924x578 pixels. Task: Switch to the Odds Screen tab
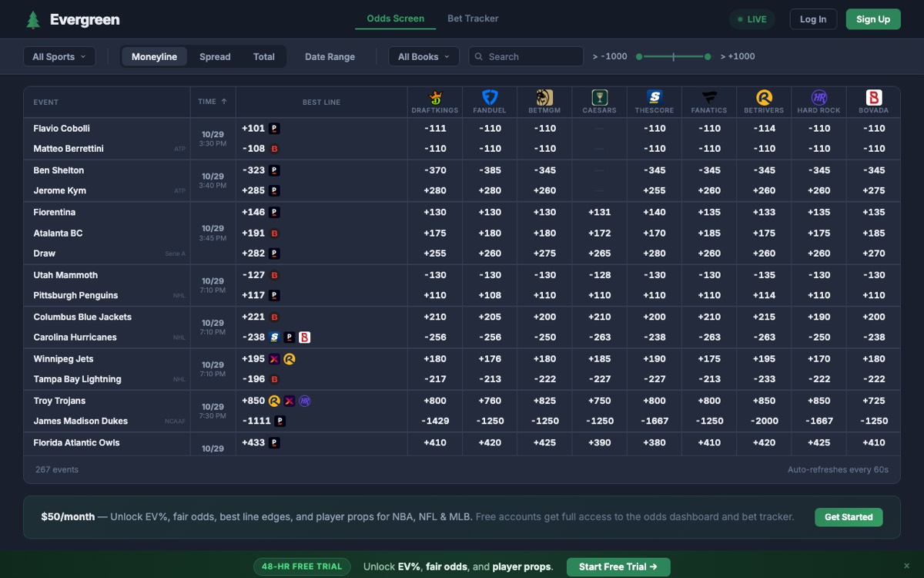(396, 18)
